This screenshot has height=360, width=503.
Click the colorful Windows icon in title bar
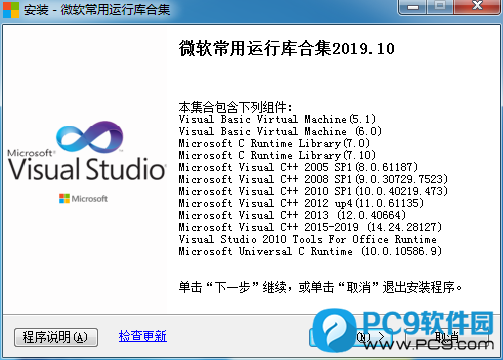point(11,10)
